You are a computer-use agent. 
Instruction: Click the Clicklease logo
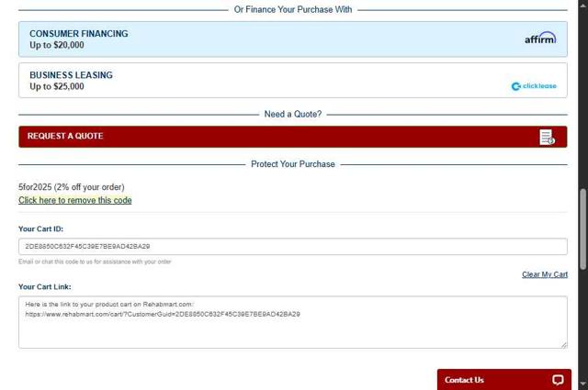(x=534, y=86)
